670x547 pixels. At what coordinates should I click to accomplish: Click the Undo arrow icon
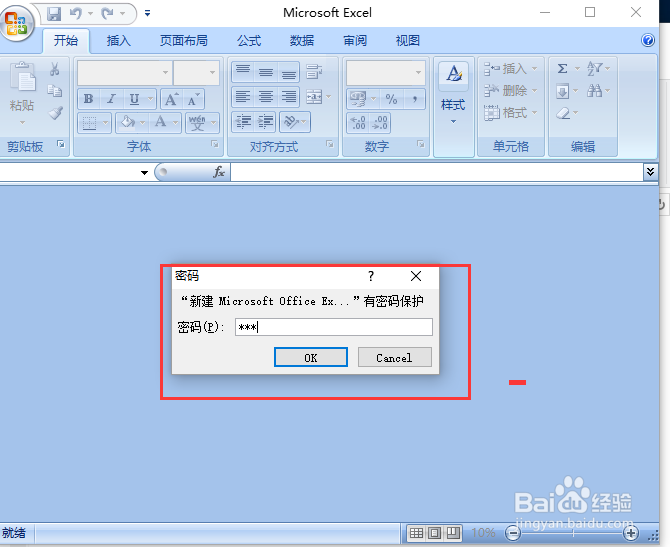pyautogui.click(x=76, y=14)
